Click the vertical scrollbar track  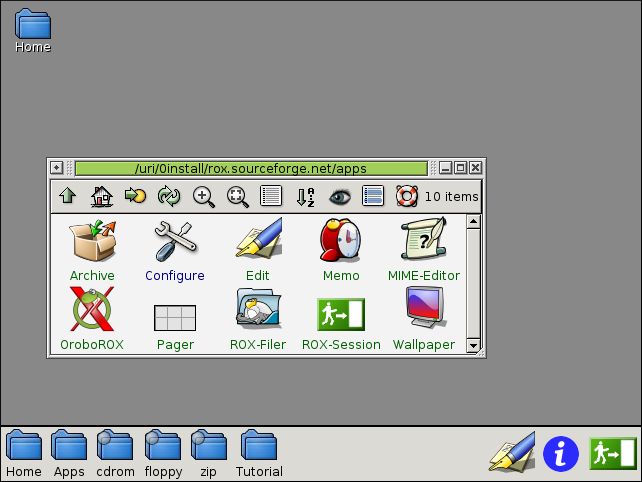tap(473, 283)
